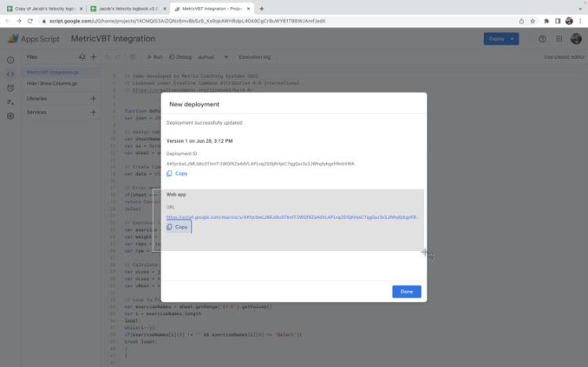This screenshot has height=367, width=588.
Task: Open a new browser tab
Action: pyautogui.click(x=262, y=9)
